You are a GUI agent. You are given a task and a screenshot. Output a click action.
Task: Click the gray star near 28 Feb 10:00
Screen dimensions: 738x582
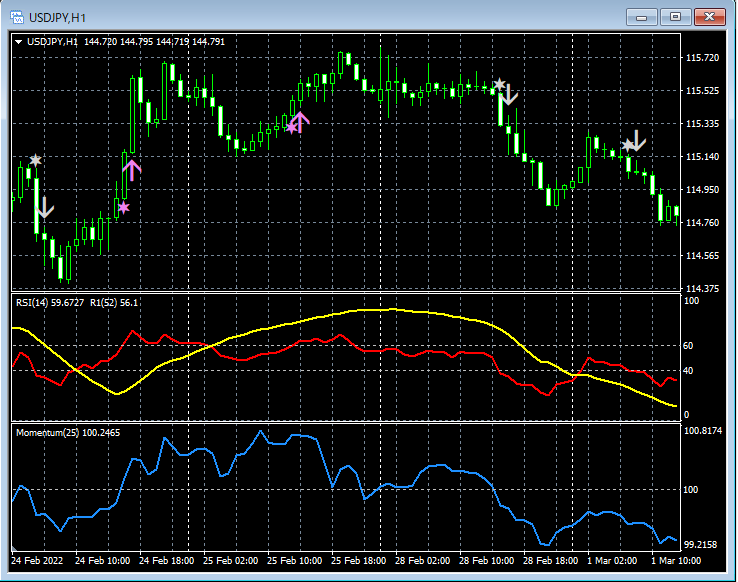tap(499, 84)
